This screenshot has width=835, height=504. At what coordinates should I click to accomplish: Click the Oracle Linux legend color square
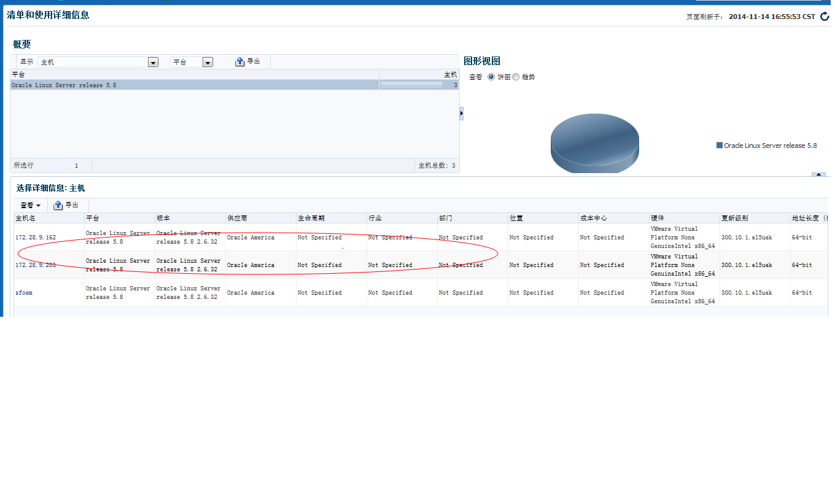coord(720,145)
